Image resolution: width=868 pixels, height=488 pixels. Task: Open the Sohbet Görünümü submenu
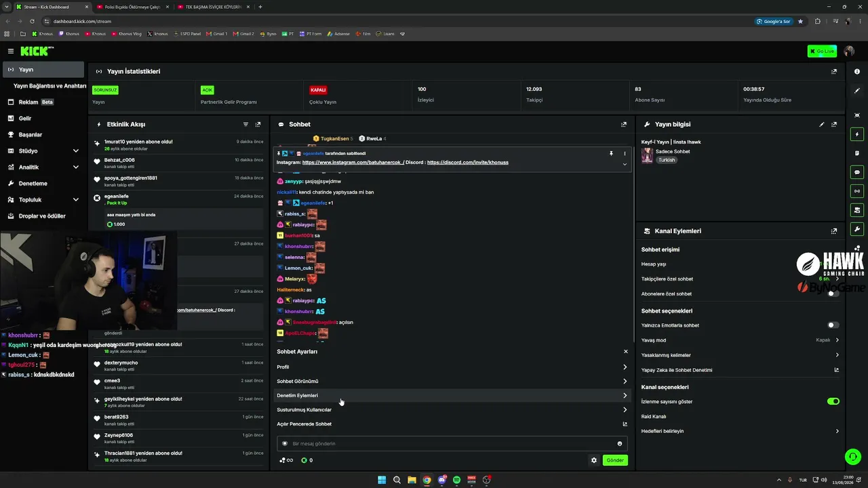(452, 381)
